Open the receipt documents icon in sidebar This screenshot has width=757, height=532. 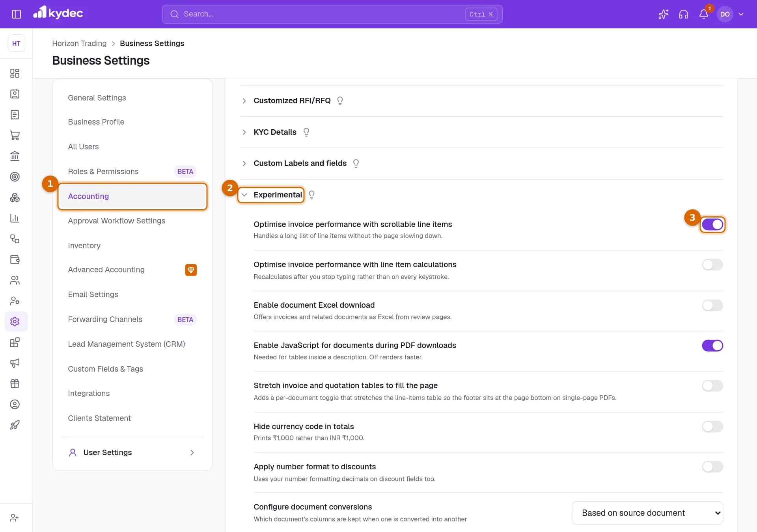coord(15,115)
